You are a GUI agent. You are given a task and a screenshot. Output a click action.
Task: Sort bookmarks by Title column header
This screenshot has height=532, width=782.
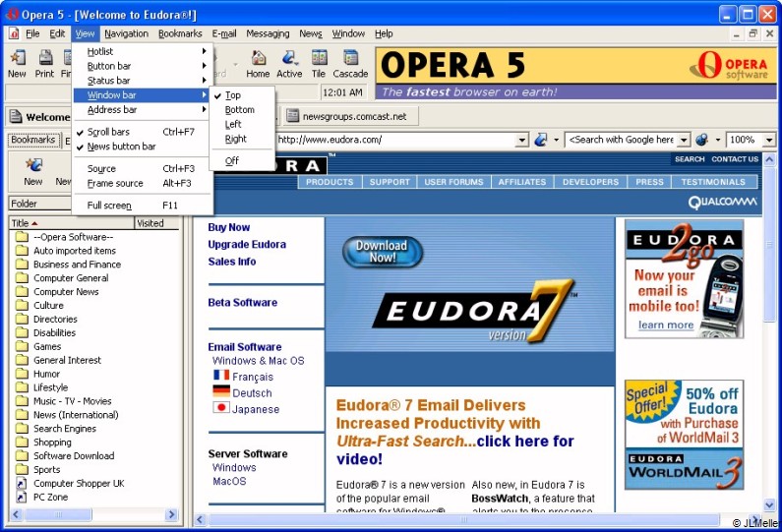[x=72, y=223]
